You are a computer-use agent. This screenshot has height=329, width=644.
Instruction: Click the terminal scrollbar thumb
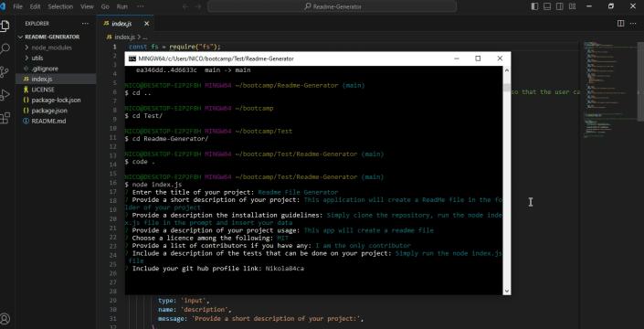(x=506, y=88)
